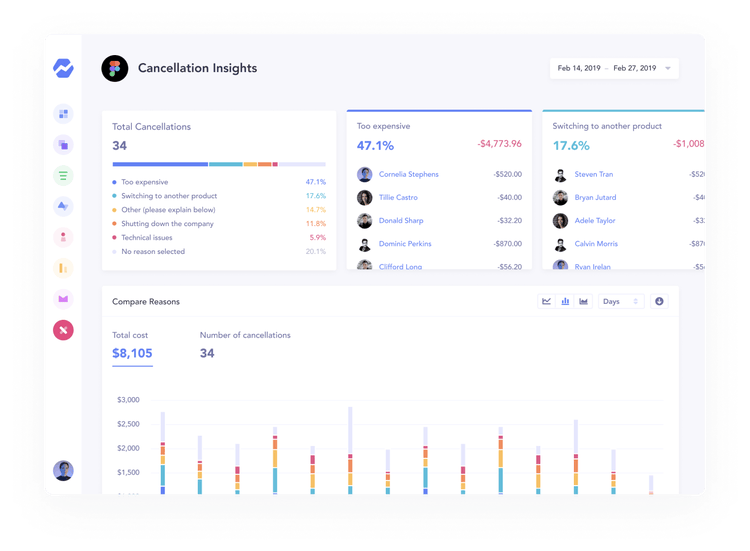Screen dimensions: 750x551
Task: Click the Figma company logo
Action: 115,68
